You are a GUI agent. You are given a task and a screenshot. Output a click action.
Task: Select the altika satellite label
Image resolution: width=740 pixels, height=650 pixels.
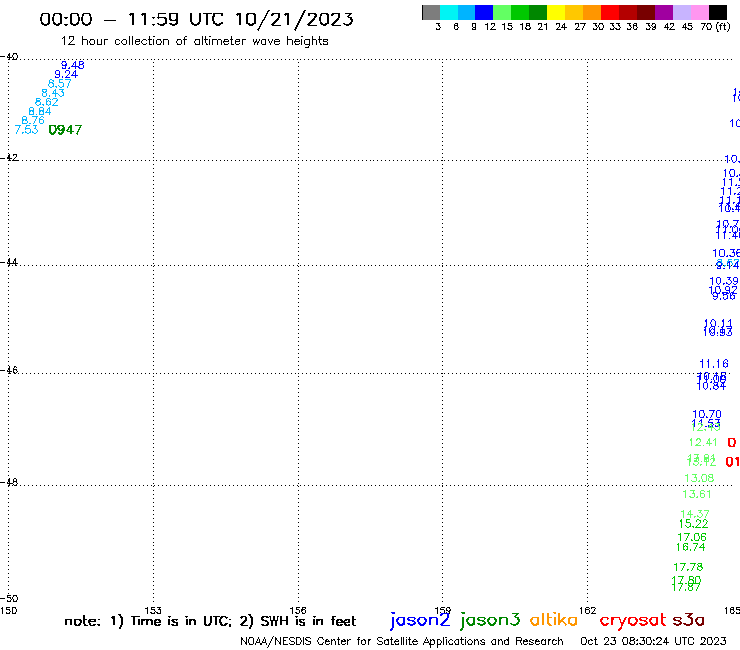tap(553, 620)
